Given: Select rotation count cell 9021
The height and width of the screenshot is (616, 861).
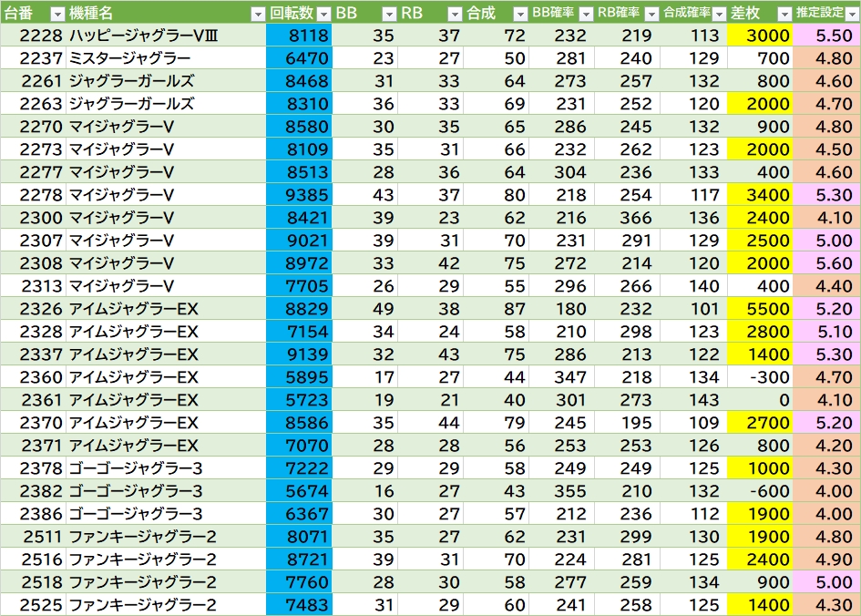Looking at the screenshot, I should (x=299, y=241).
